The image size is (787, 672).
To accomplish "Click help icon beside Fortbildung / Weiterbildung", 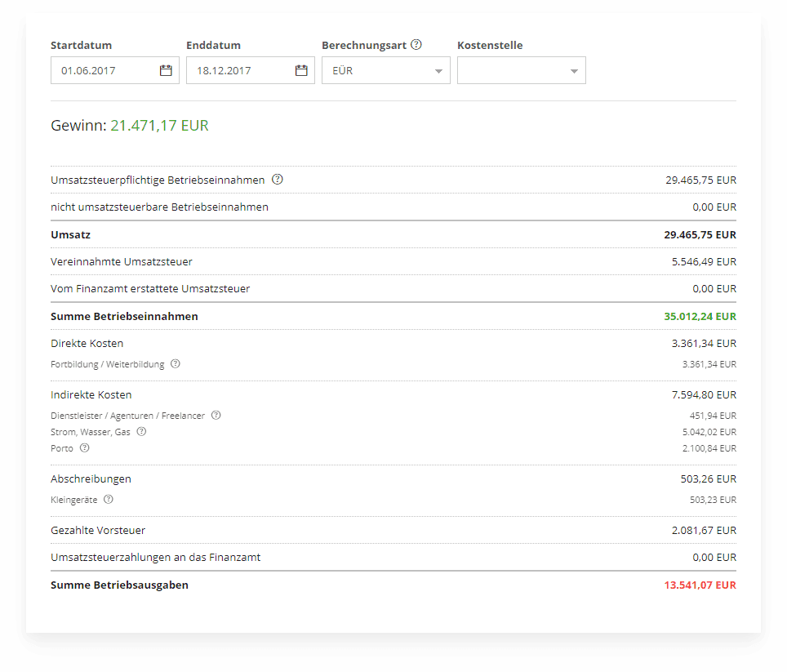I will (176, 364).
